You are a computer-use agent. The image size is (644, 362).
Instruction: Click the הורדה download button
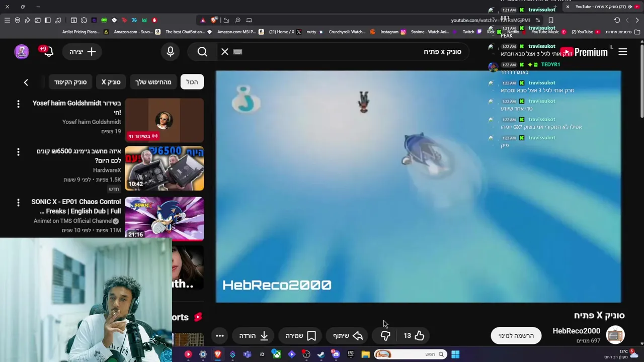click(253, 335)
